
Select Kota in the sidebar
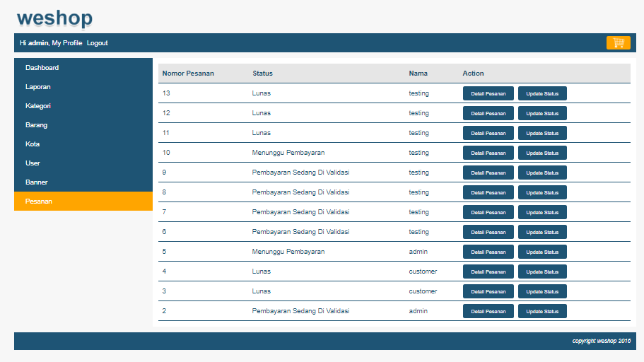coord(83,144)
